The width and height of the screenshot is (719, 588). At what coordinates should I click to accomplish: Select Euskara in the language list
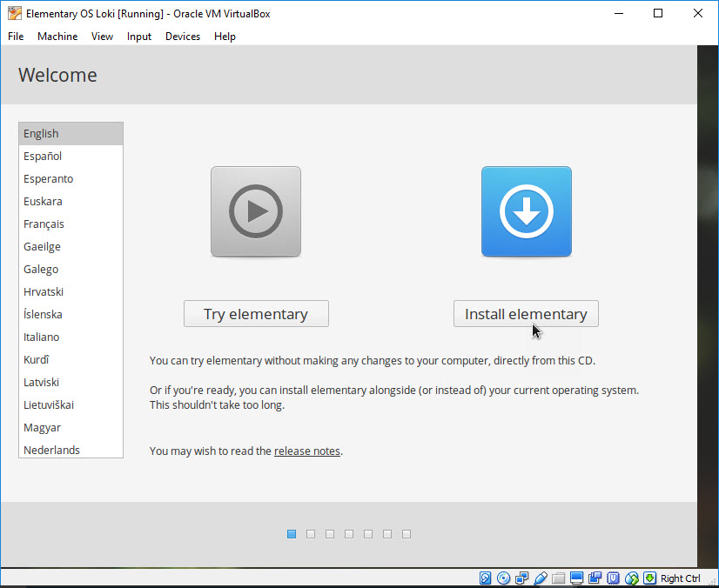click(71, 201)
